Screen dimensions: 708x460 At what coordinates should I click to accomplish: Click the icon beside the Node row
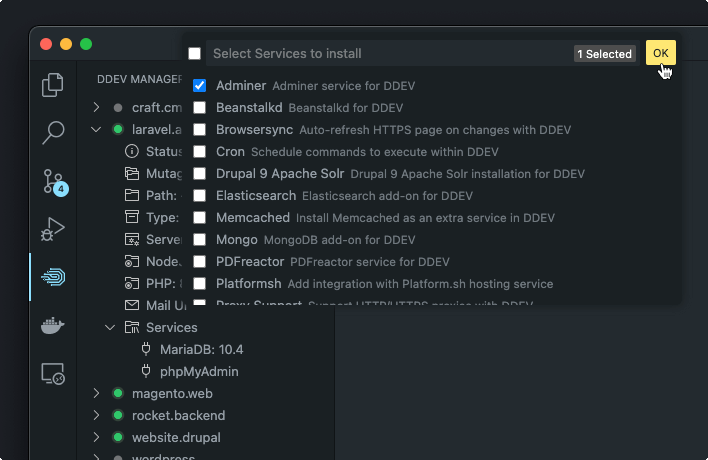click(132, 261)
